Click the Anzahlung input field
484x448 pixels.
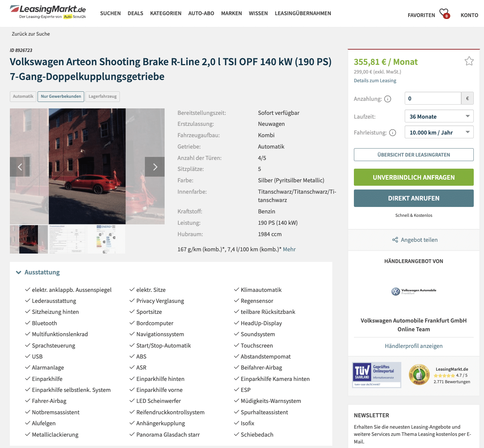433,99
